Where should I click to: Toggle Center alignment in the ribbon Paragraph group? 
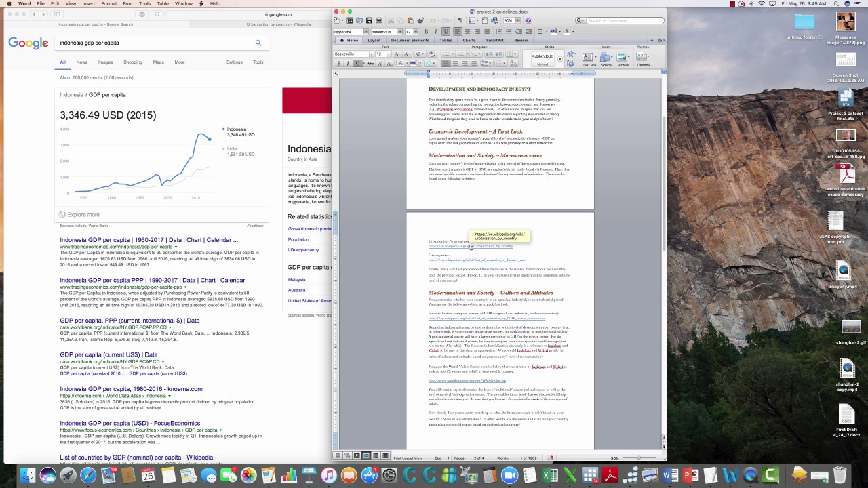coord(456,63)
